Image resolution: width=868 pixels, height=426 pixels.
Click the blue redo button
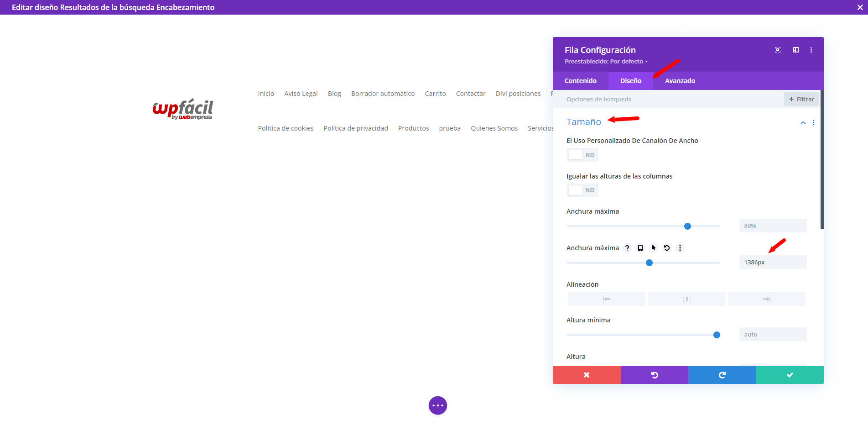coord(722,375)
